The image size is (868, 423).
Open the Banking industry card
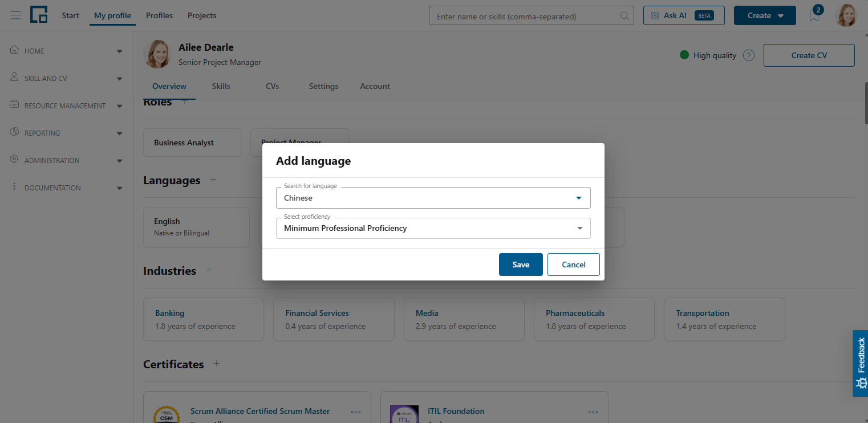pyautogui.click(x=204, y=319)
